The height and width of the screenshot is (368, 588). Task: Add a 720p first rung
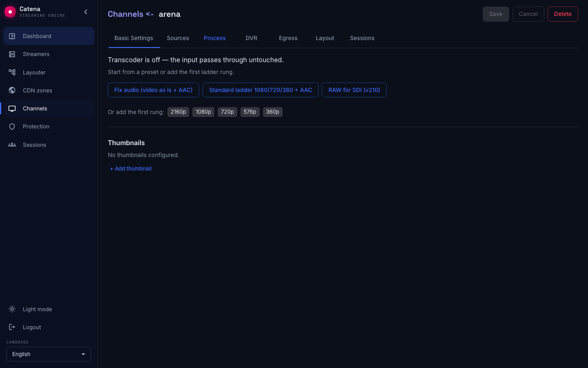point(227,112)
